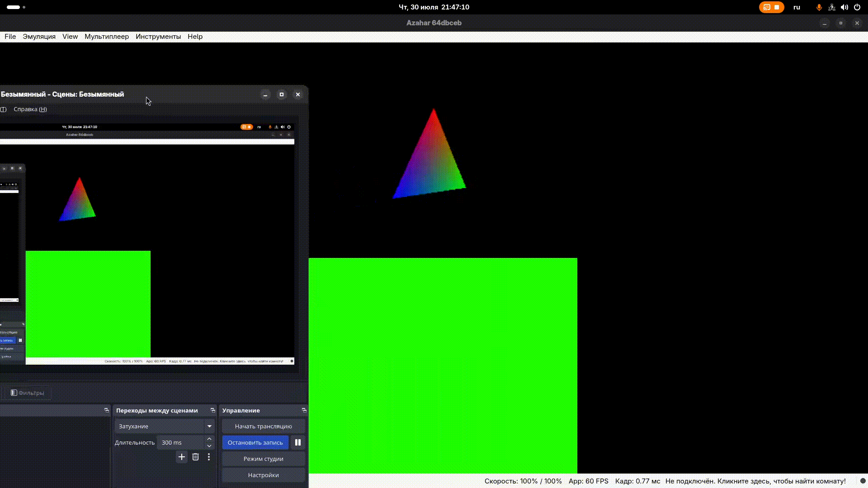Open the ru keyboard layout switcher

click(x=797, y=7)
